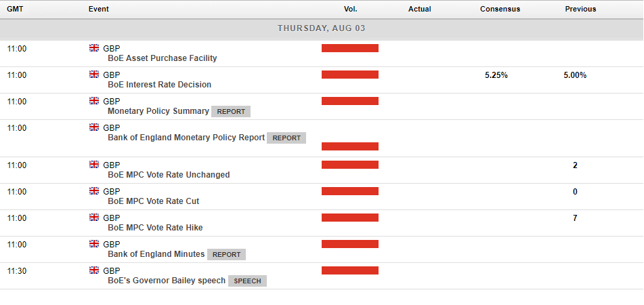Click UK flag on Monetary Policy Summary row

tap(94, 101)
